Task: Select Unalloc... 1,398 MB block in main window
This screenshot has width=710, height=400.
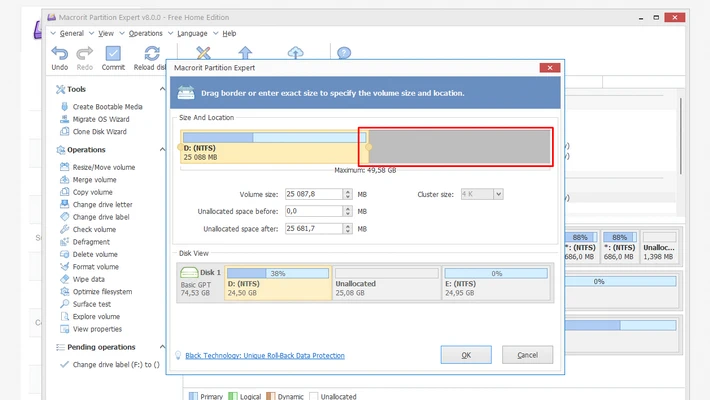Action: [659, 247]
